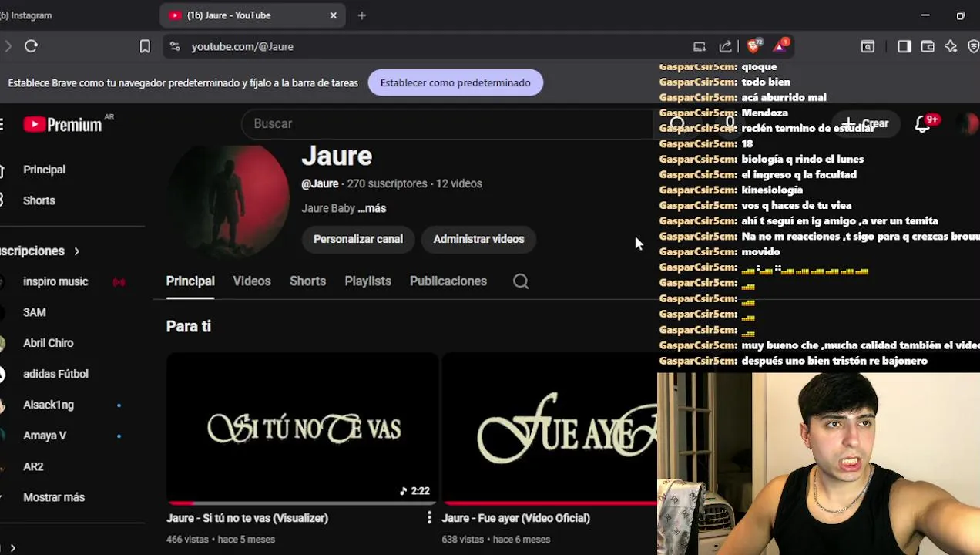This screenshot has width=980, height=555.
Task: Show more subscriptions with Mostrar más
Action: [54, 497]
